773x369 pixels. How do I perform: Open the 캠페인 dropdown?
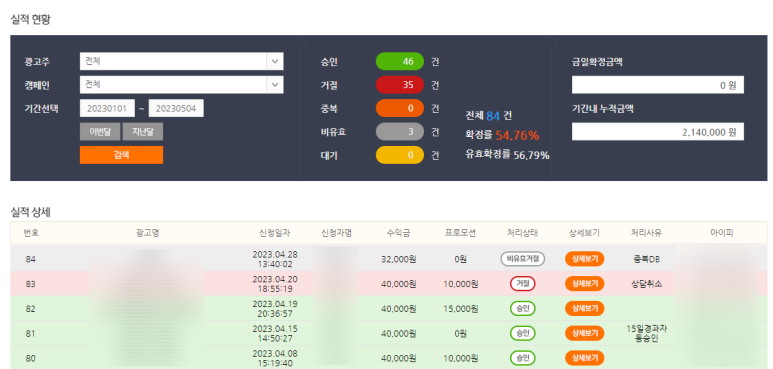point(181,85)
